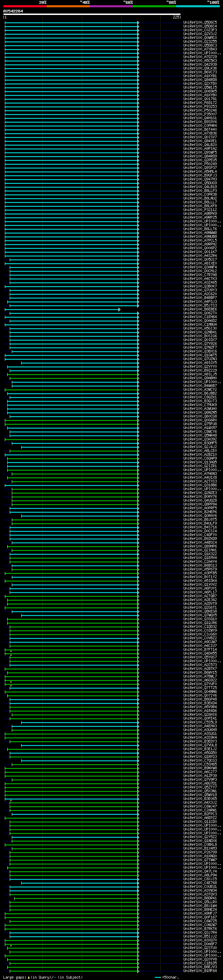Select the UniRef100_B6EBE6 hit label
Viewport: 223px width, 980px height.
point(200,310)
